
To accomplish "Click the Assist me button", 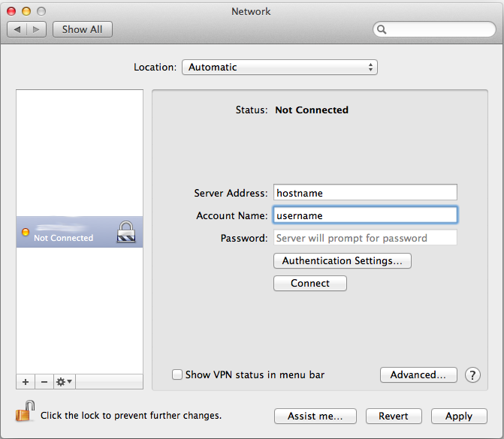I will [315, 416].
